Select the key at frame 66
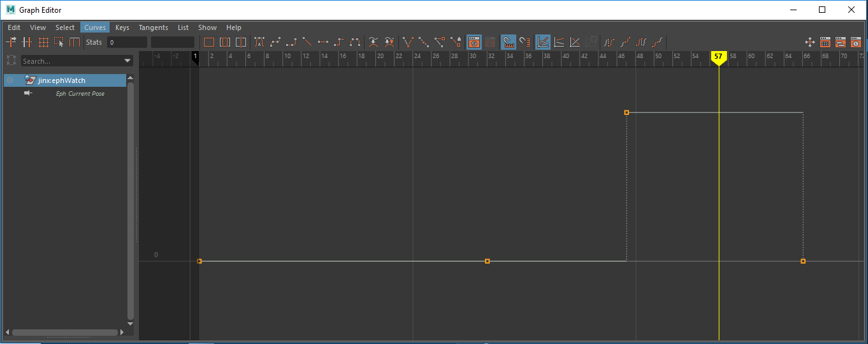 tap(803, 261)
